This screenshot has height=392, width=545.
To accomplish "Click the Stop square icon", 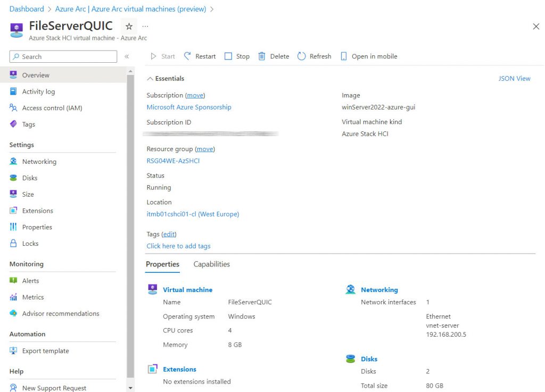I will [228, 56].
